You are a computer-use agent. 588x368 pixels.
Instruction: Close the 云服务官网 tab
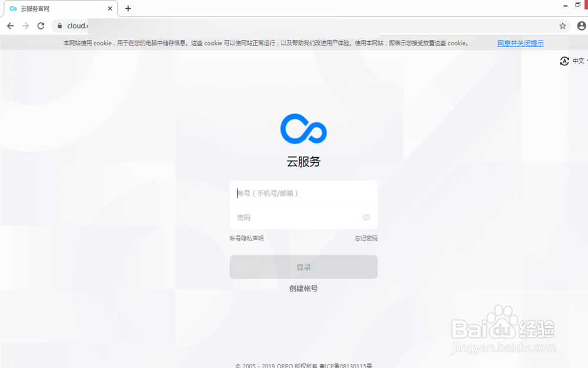click(x=110, y=8)
